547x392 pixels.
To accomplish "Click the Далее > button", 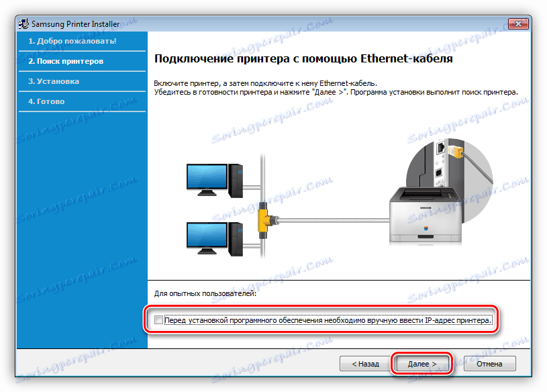I will 422,364.
